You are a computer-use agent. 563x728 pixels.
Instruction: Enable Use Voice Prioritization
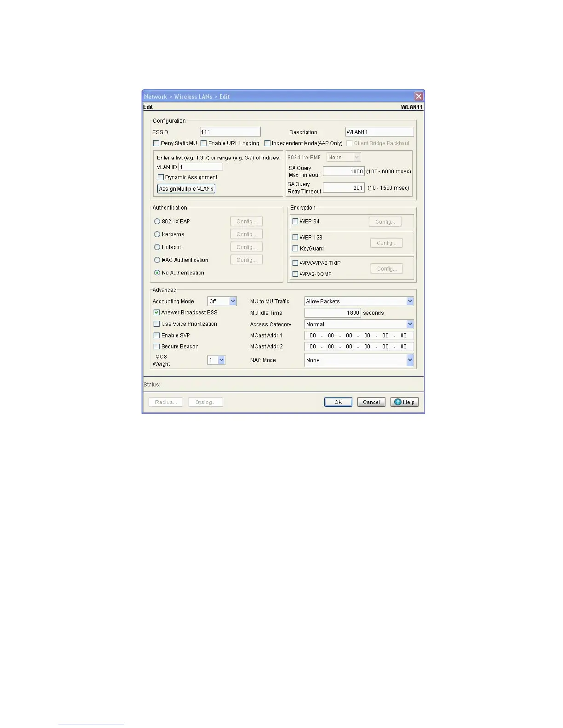156,324
